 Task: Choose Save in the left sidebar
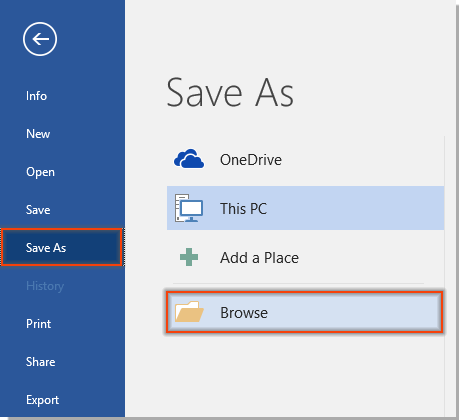38,210
